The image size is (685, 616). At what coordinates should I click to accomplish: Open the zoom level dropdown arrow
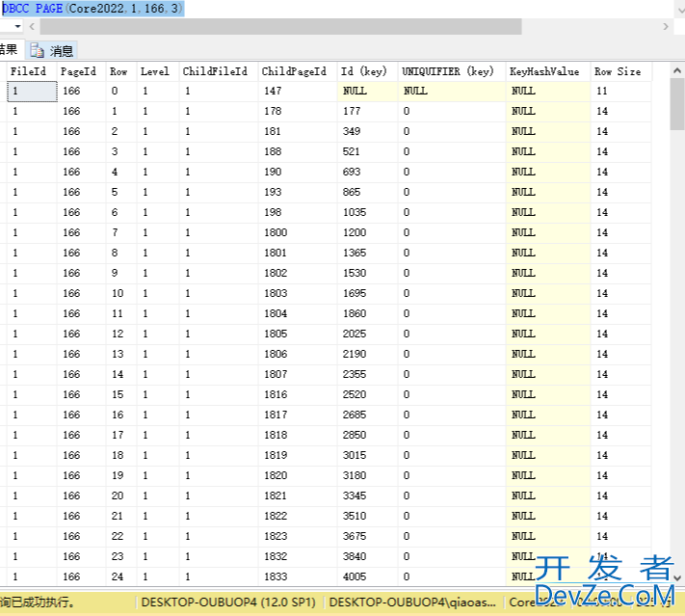point(17,27)
